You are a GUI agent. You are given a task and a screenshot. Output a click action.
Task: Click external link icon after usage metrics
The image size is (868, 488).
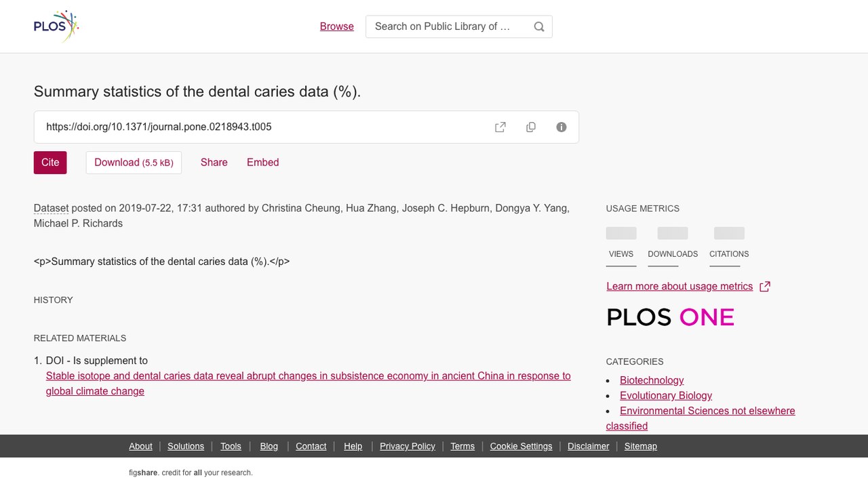[765, 286]
